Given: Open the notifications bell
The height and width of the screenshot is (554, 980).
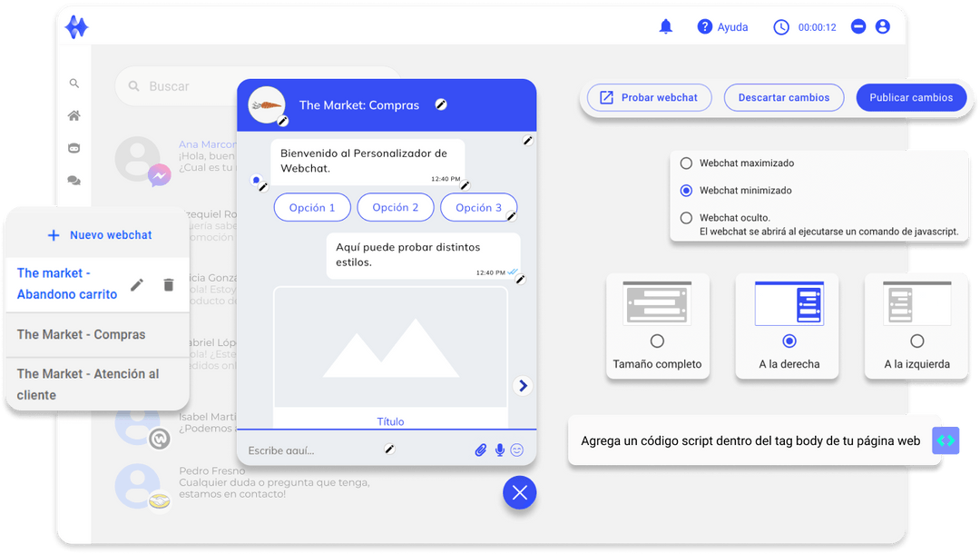Looking at the screenshot, I should tap(666, 27).
